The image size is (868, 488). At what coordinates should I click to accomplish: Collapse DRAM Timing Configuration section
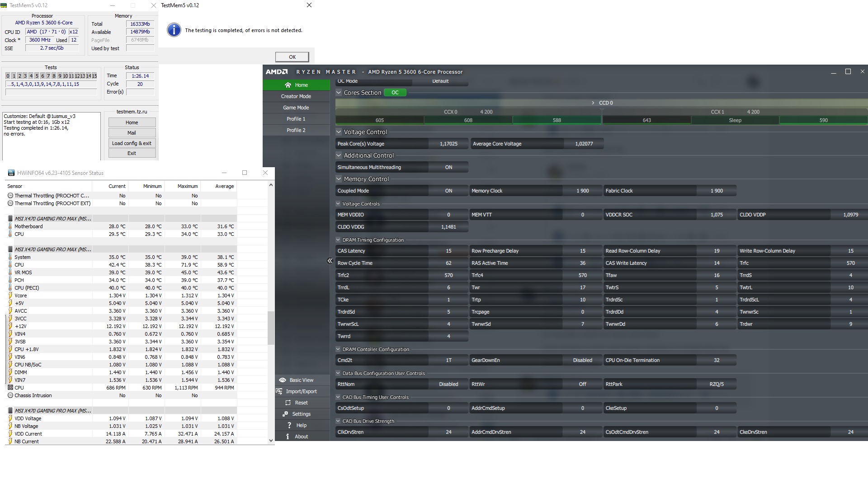coord(338,240)
